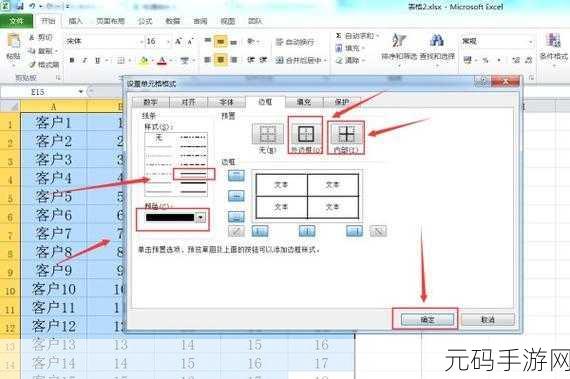The image size is (570, 379).
Task: Open AutoSum (自动求和) dropdown arrow
Action: (378, 36)
